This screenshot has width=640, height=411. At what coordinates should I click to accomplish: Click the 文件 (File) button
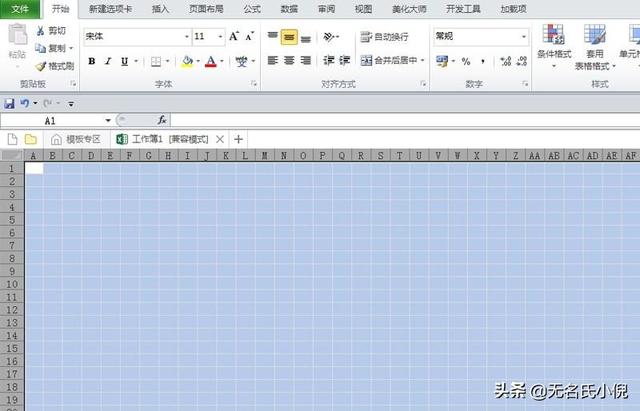pyautogui.click(x=20, y=8)
